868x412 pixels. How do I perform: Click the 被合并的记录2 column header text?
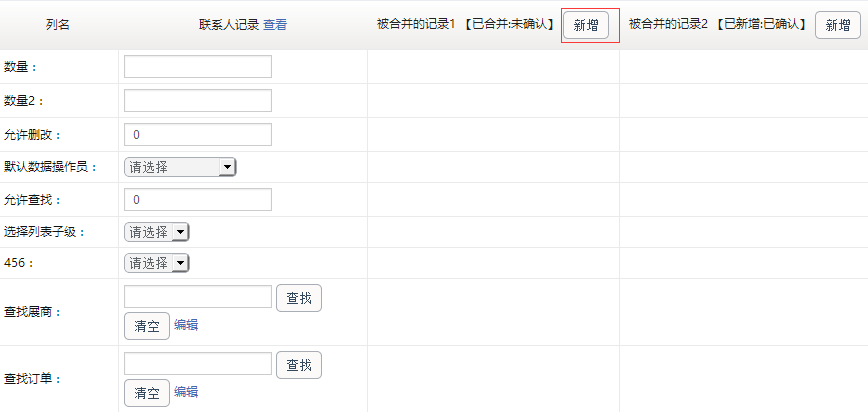tap(668, 24)
